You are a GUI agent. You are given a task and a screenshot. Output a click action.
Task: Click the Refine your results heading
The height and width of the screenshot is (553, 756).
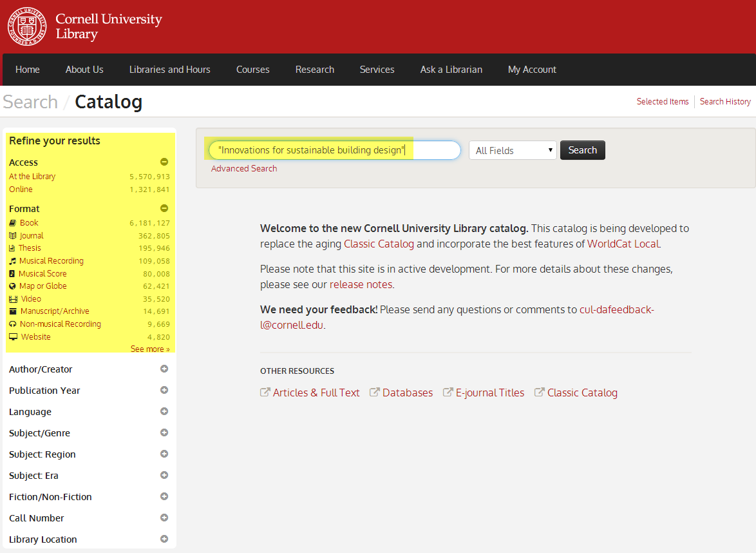(55, 141)
